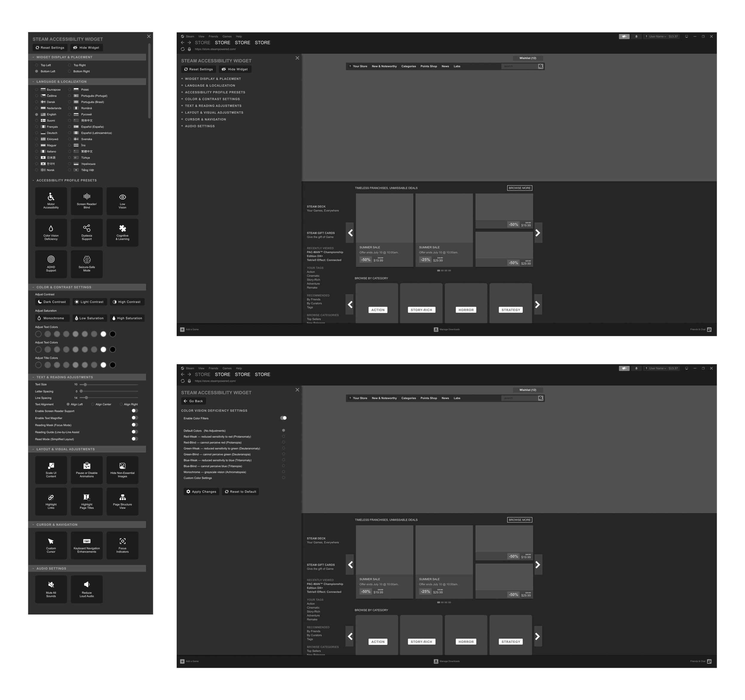Click the search magnifier in top Steam window
Screen dimensions: 745x700
pos(540,66)
